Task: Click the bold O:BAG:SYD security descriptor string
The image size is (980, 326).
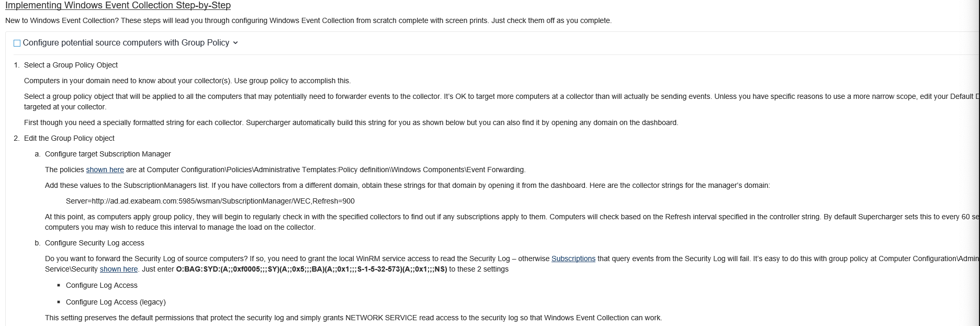Action: [x=311, y=269]
